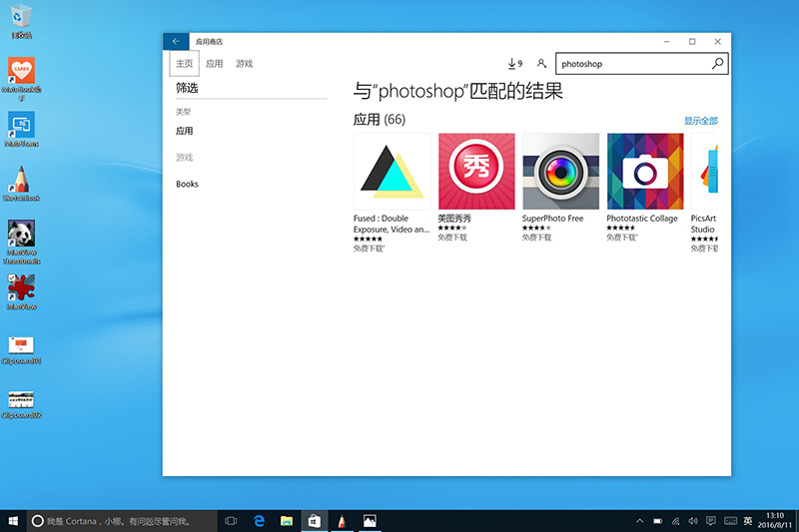Open the Recycle Bin desktop icon

coord(21,22)
